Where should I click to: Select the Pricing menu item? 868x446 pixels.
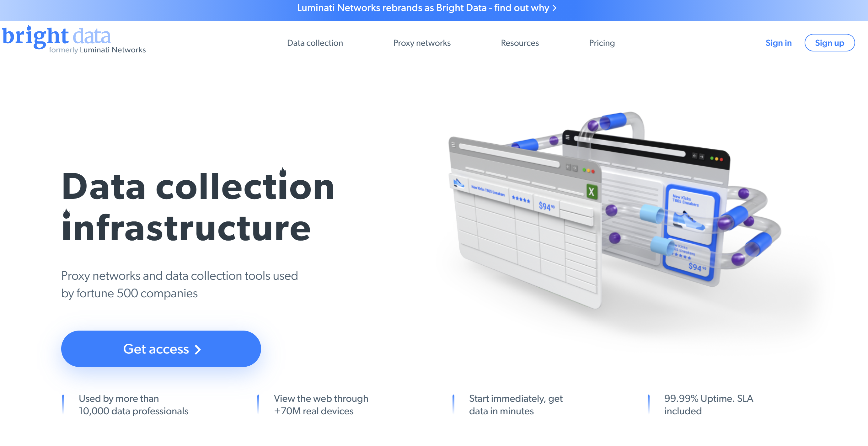pos(602,43)
